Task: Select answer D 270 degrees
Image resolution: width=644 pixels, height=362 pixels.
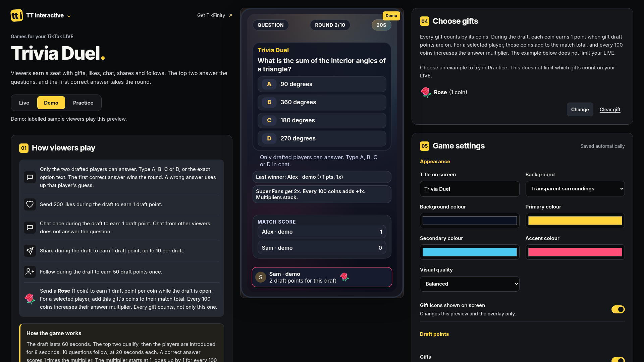Action: [322, 138]
